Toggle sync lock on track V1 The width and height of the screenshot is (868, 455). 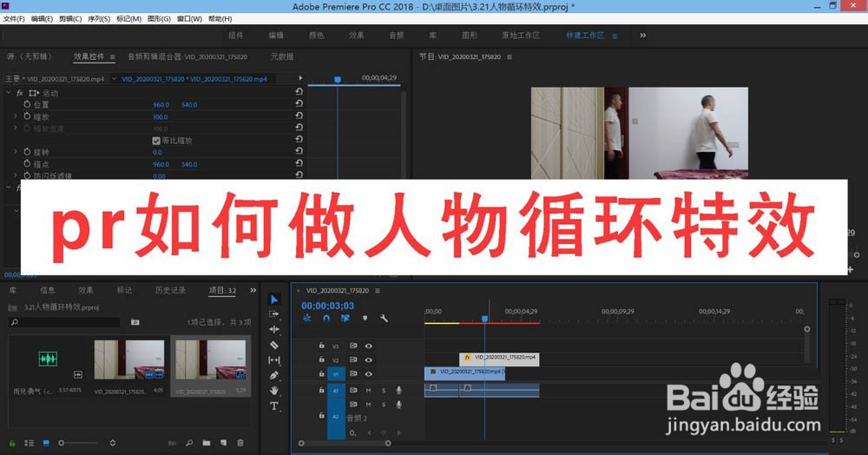[353, 373]
